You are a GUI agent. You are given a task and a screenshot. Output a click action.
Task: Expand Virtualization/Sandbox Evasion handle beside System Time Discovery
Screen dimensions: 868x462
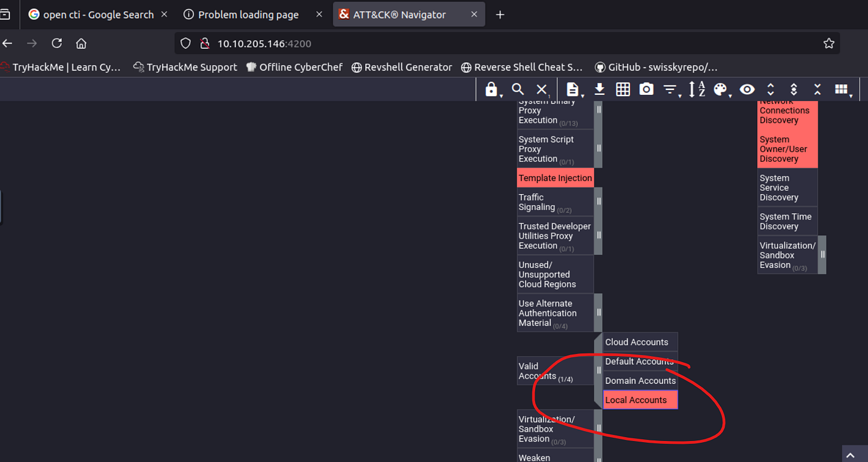click(x=822, y=255)
